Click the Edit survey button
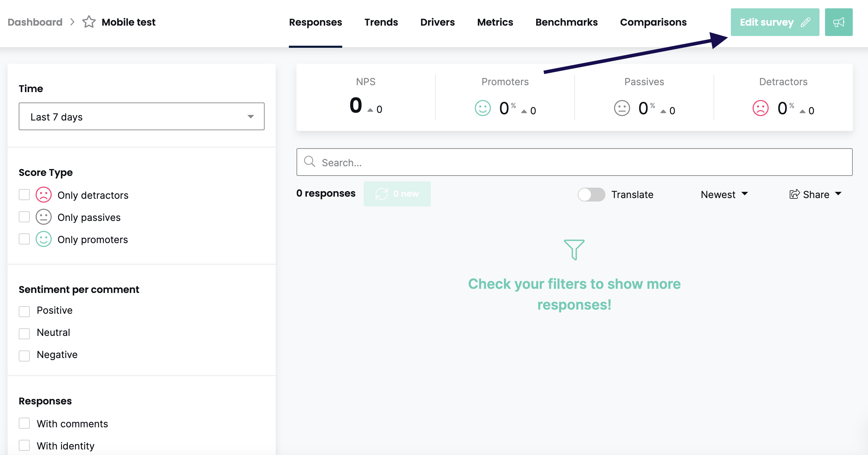The width and height of the screenshot is (868, 455). tap(774, 22)
